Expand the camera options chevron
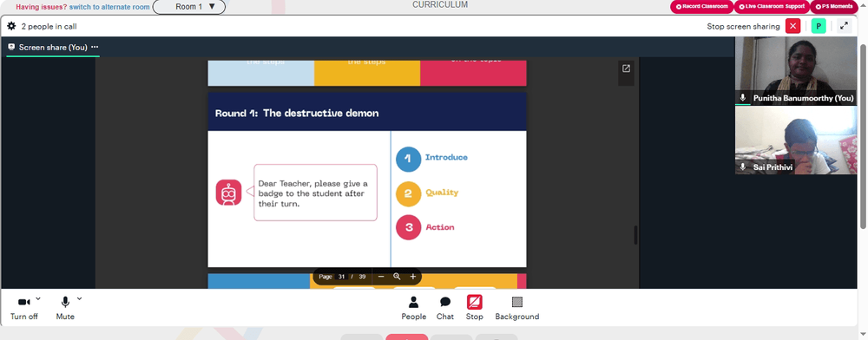Image resolution: width=868 pixels, height=340 pixels. 38,298
